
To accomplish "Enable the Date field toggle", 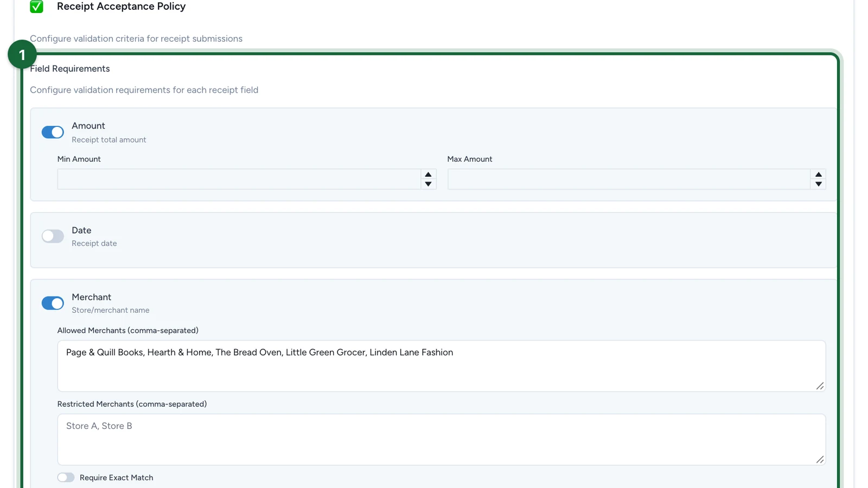I will point(53,236).
